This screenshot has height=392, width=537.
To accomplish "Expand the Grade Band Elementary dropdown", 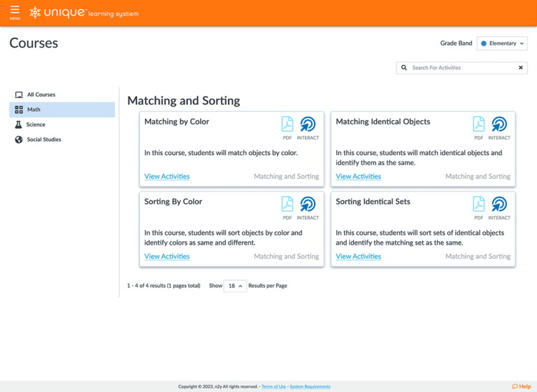I will click(x=502, y=43).
